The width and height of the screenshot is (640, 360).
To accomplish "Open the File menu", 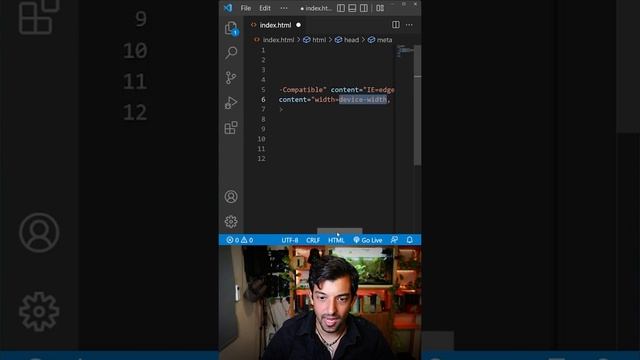I will [x=246, y=8].
